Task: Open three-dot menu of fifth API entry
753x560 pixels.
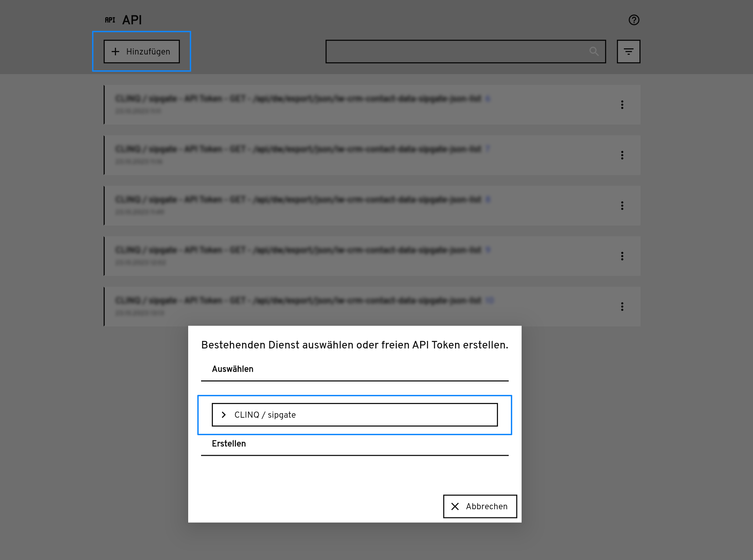Action: pyautogui.click(x=622, y=307)
